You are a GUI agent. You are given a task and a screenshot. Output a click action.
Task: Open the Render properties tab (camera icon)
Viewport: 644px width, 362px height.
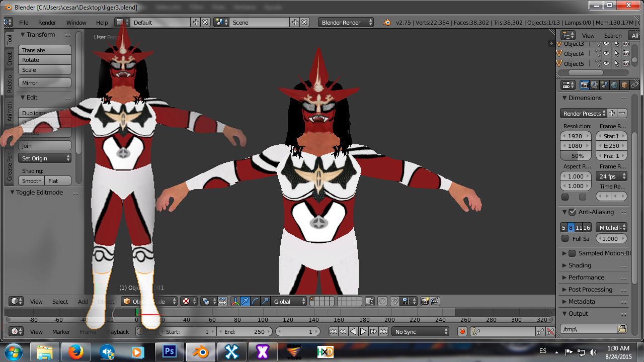[x=585, y=85]
